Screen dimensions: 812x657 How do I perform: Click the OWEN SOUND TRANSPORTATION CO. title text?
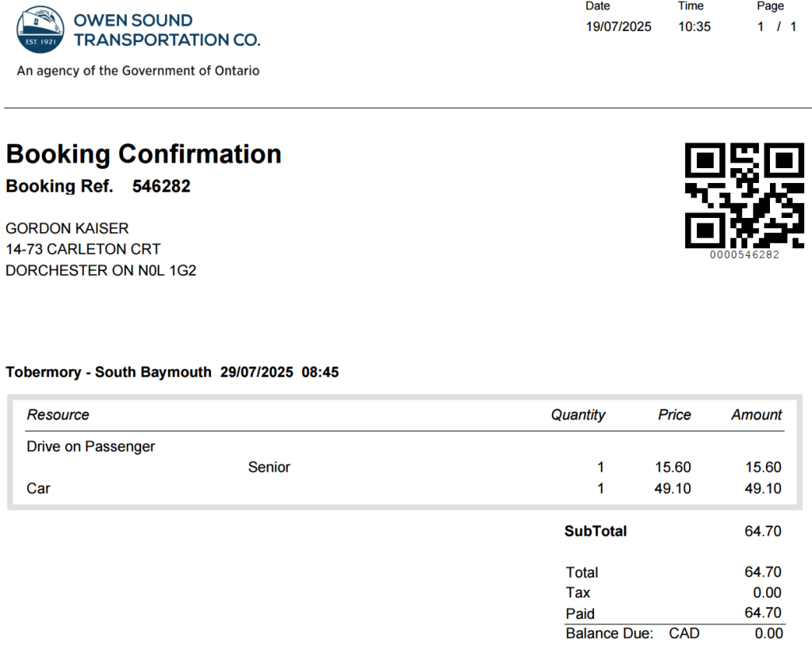167,30
